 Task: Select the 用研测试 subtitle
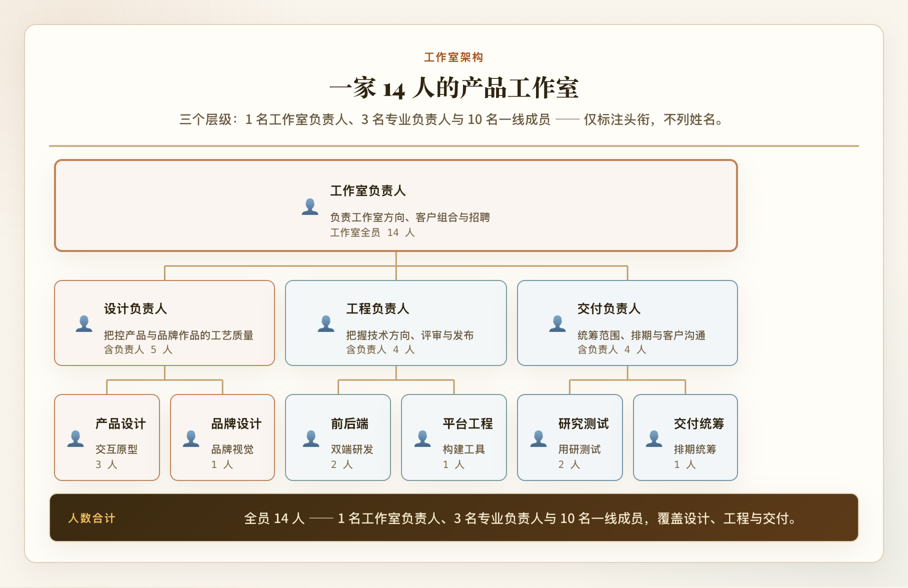tap(579, 449)
